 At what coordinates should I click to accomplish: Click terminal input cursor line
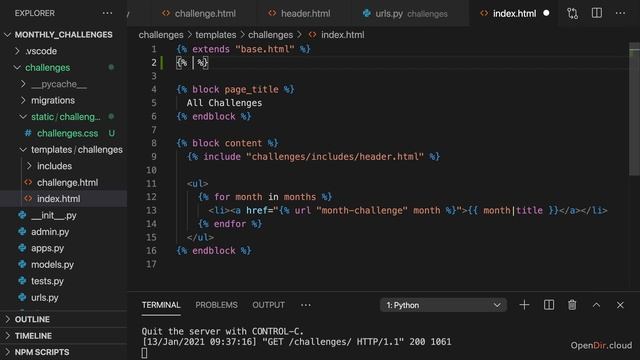pos(144,353)
